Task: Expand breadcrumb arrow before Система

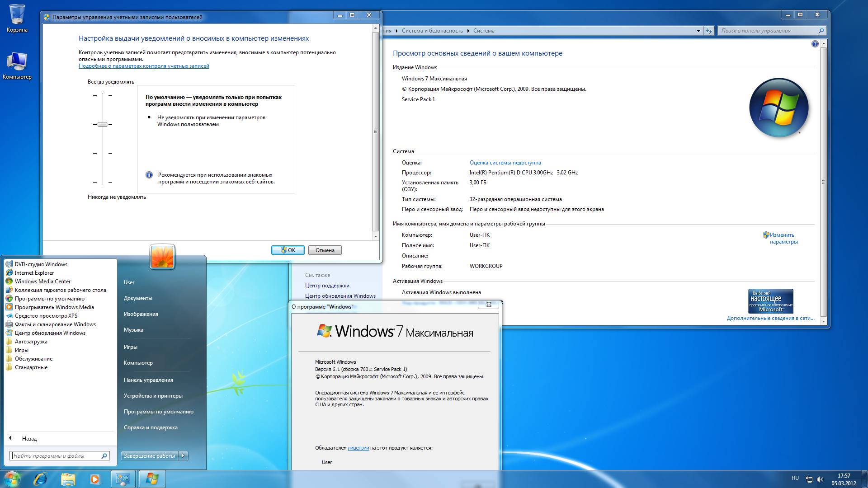Action: (468, 31)
